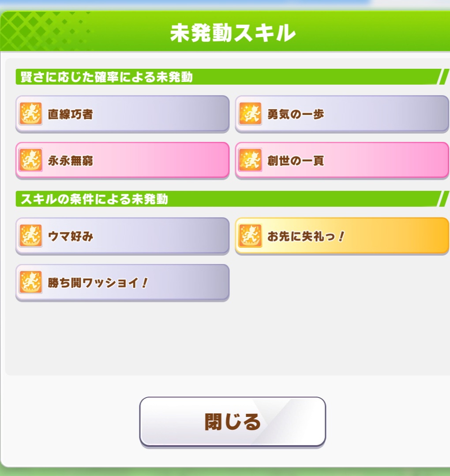Tap the 勇気の一歩 skill icon
This screenshot has height=476, width=450.
250,114
